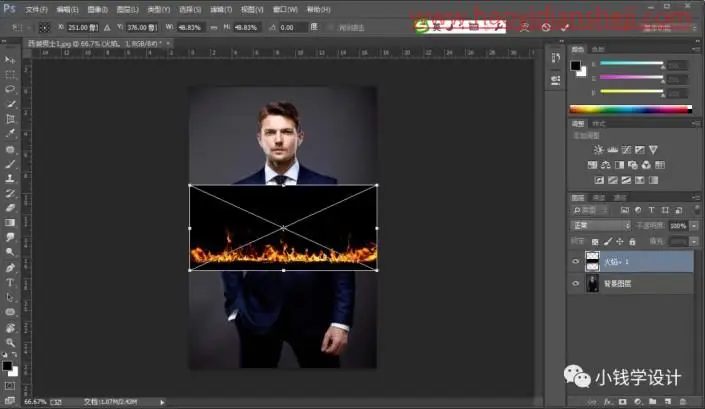
Task: Add a Black & White adjustment
Action: pos(619,165)
